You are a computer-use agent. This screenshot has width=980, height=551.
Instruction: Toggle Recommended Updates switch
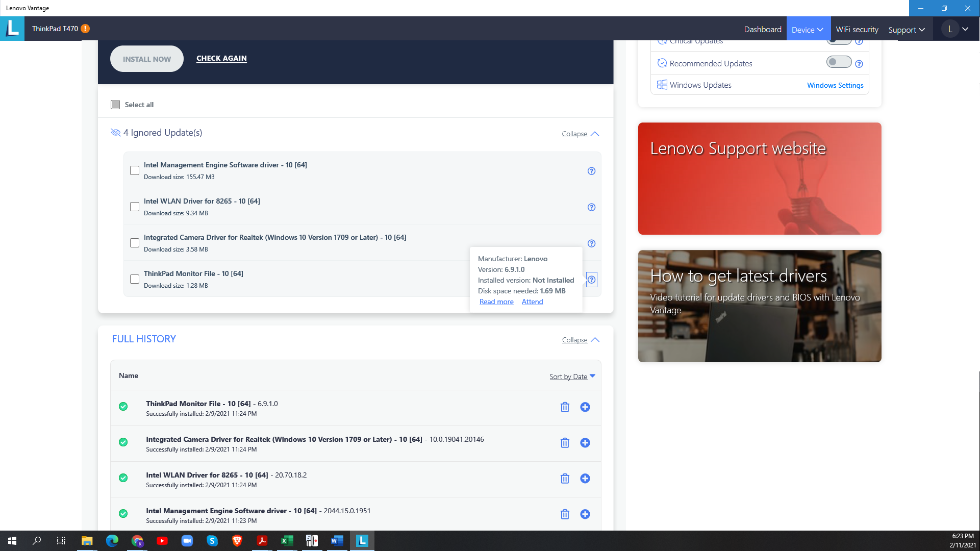pos(839,62)
